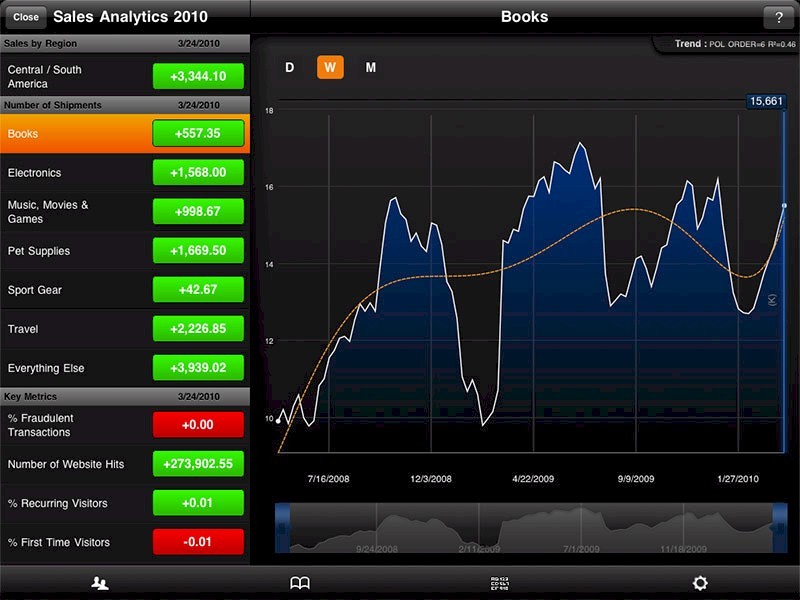This screenshot has height=600, width=800.
Task: Click the 15,661 value marker on chart
Action: (x=766, y=101)
